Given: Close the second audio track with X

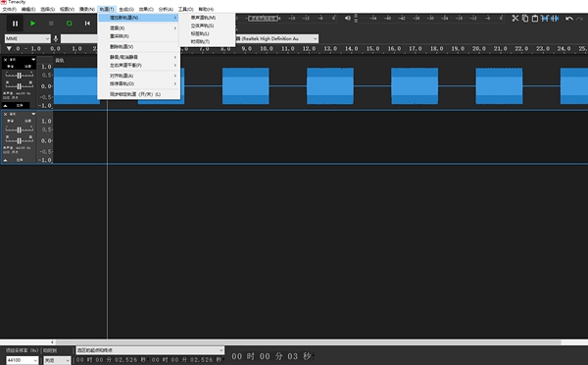Looking at the screenshot, I should tap(5, 114).
